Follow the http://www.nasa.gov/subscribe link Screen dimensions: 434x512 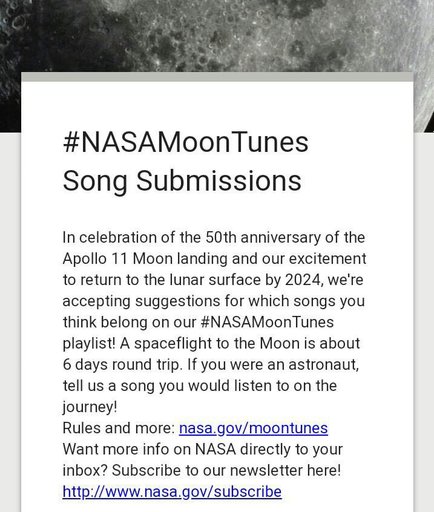pyautogui.click(x=172, y=492)
